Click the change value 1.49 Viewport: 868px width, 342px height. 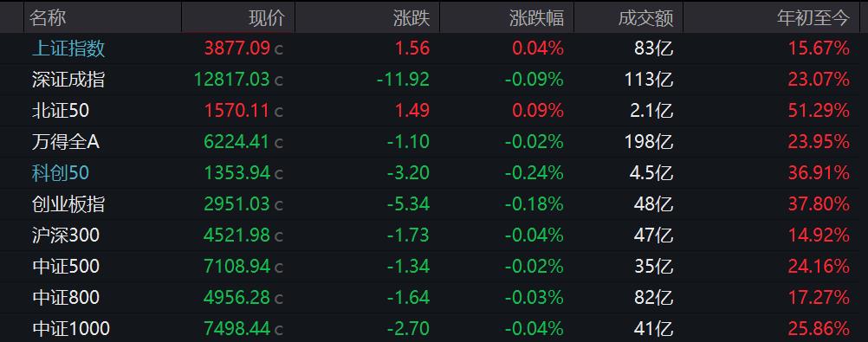(411, 111)
